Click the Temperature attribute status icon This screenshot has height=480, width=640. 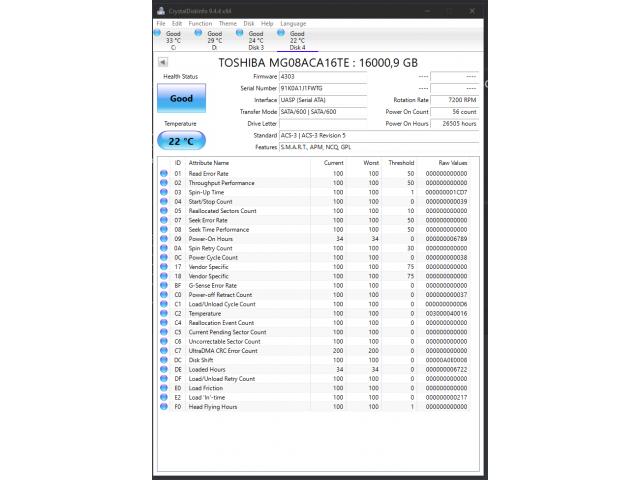[x=164, y=314]
